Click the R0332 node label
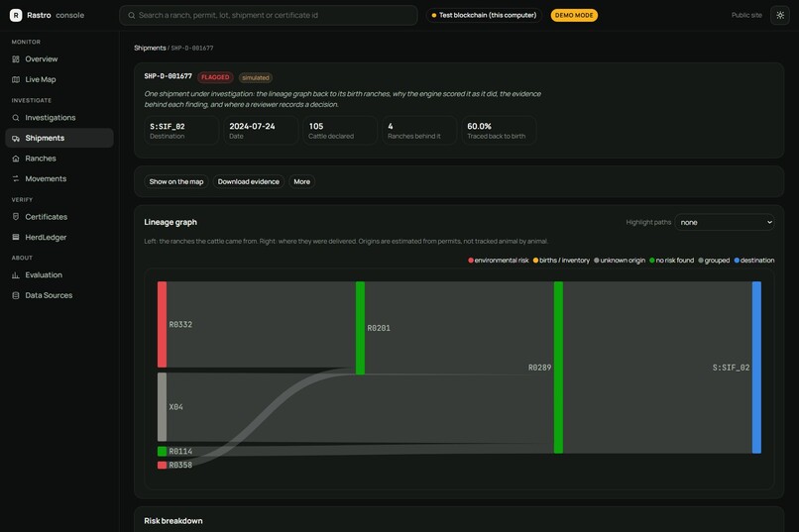This screenshot has height=532, width=799. click(180, 324)
